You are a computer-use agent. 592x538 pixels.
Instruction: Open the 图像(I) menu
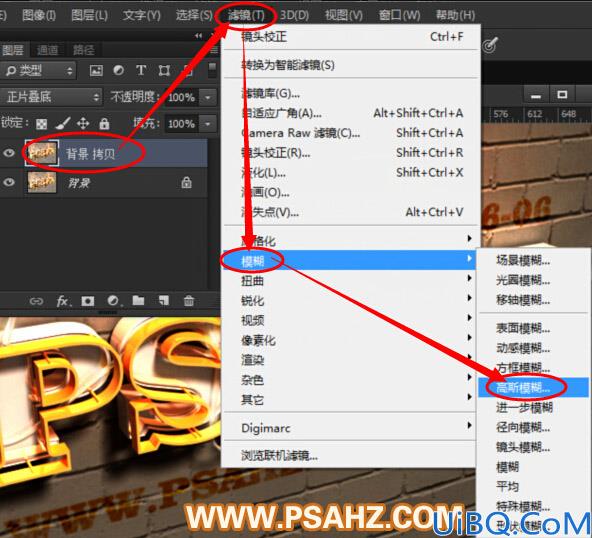coord(39,15)
